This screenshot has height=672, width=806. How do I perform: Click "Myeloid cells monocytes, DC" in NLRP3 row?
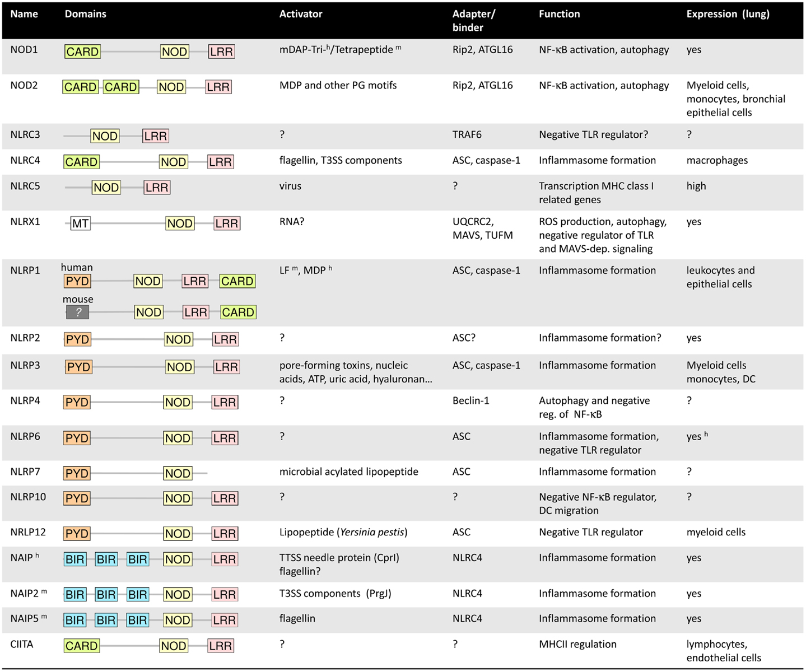(721, 372)
